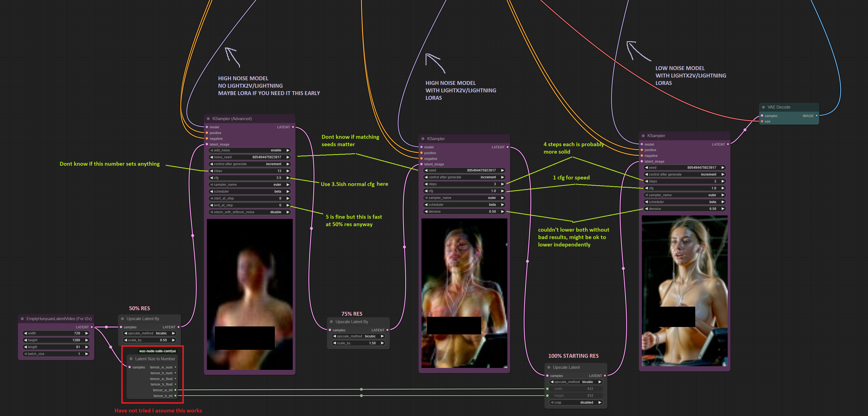
Task: Click right arrow to increase width 720
Action: tap(87, 333)
